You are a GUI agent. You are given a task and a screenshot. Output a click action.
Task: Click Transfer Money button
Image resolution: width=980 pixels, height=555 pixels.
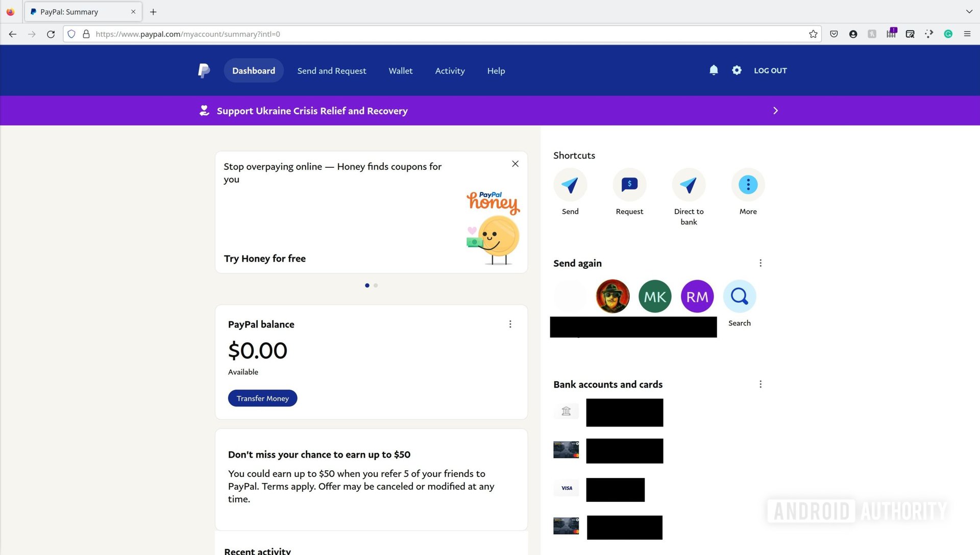pos(262,397)
